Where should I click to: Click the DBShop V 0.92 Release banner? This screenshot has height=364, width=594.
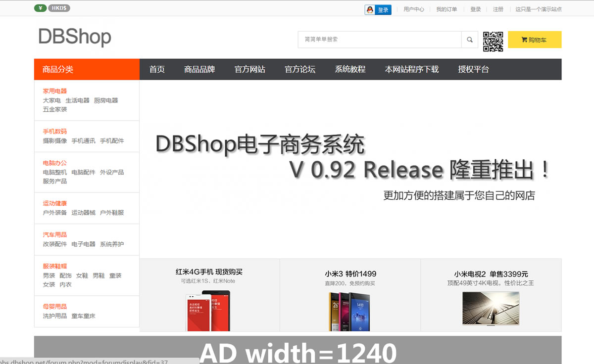pos(350,169)
